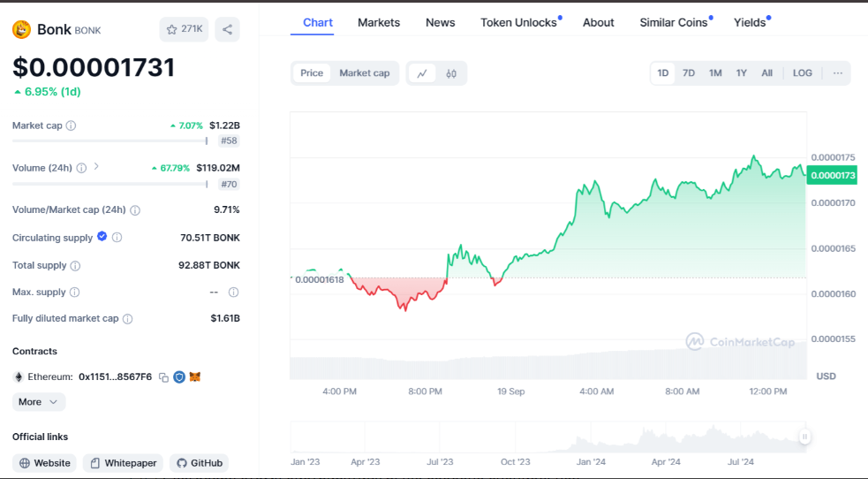Open Volume (24h) info icon

click(x=81, y=168)
